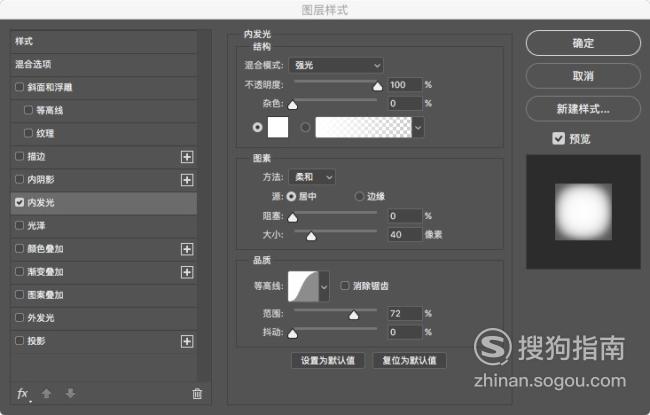The height and width of the screenshot is (415, 650).
Task: Click the styles list vertical scrollbar
Action: 204,206
